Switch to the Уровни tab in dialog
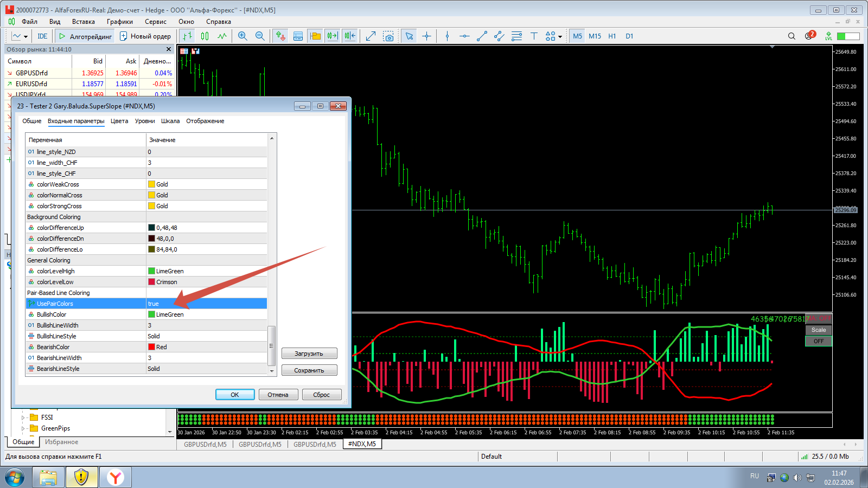Image resolution: width=868 pixels, height=488 pixels. (145, 121)
